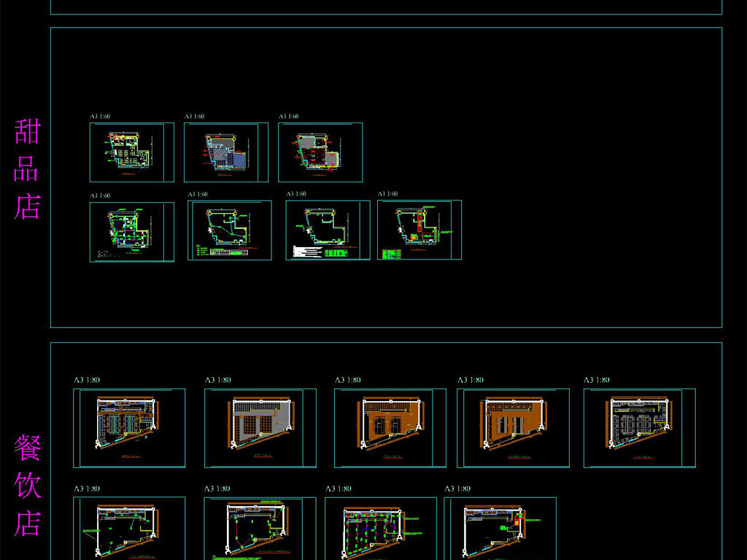Open third drawing in restaurant's bottom row

(380, 528)
